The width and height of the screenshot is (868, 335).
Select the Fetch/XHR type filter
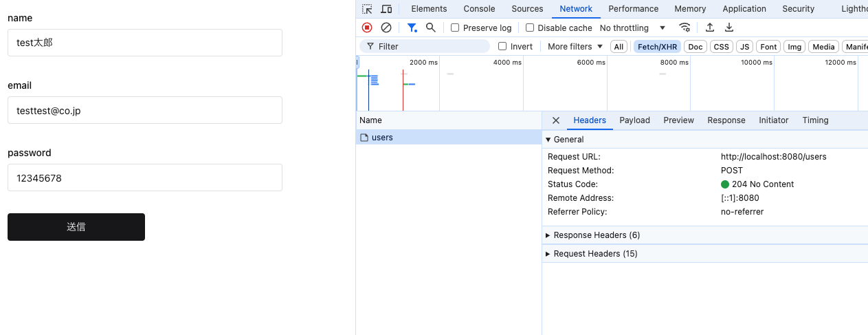657,47
